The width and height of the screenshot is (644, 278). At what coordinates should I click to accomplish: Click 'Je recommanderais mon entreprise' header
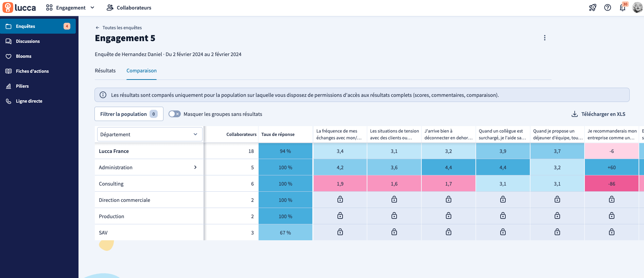(612, 134)
